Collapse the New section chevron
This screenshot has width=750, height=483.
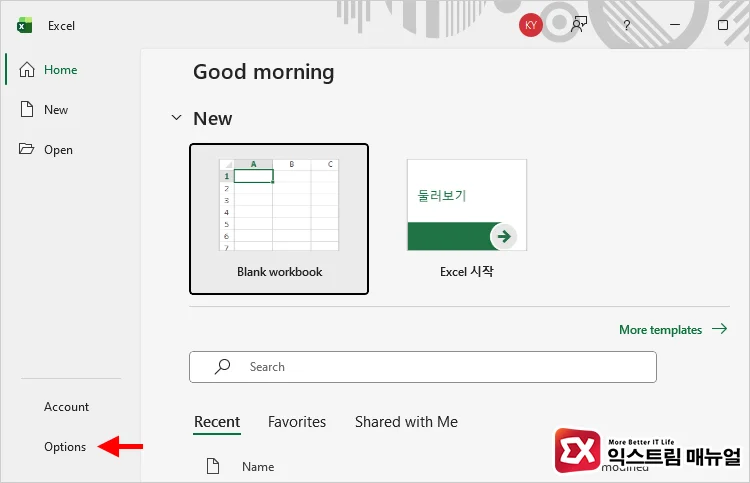(x=177, y=118)
